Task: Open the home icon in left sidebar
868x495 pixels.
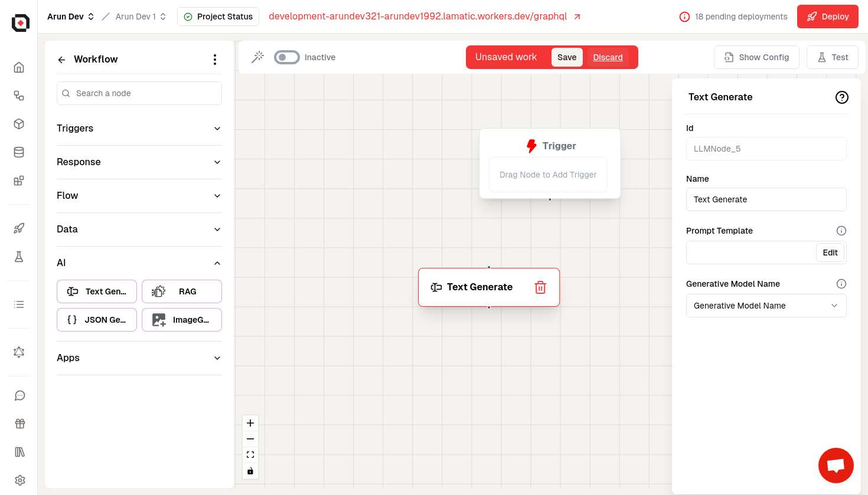Action: coord(19,67)
